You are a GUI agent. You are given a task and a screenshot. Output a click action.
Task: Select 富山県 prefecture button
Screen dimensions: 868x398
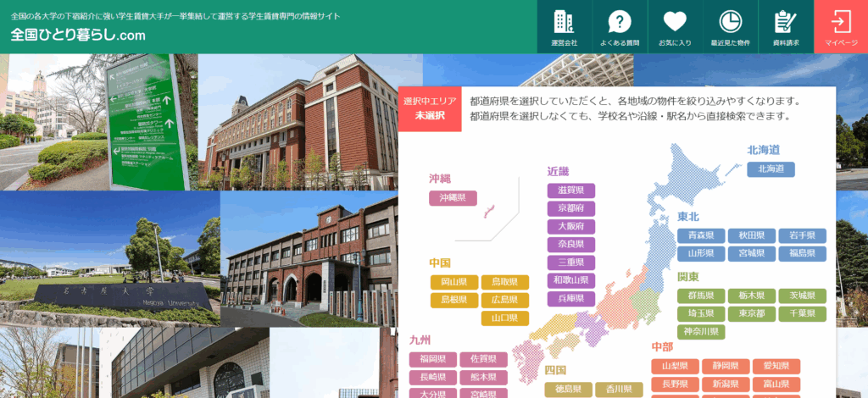pos(776,384)
